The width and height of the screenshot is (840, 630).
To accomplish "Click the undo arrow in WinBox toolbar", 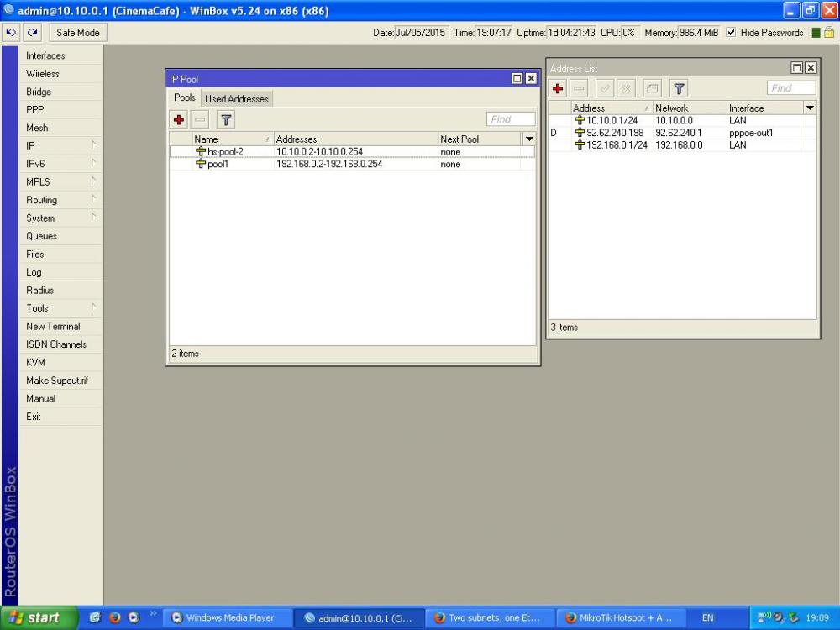I will pos(11,33).
